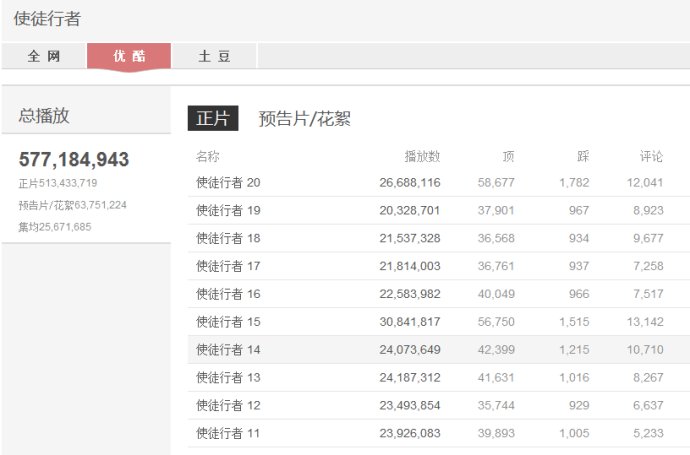
Task: Open episode 使徒行者 13
Action: [x=228, y=378]
